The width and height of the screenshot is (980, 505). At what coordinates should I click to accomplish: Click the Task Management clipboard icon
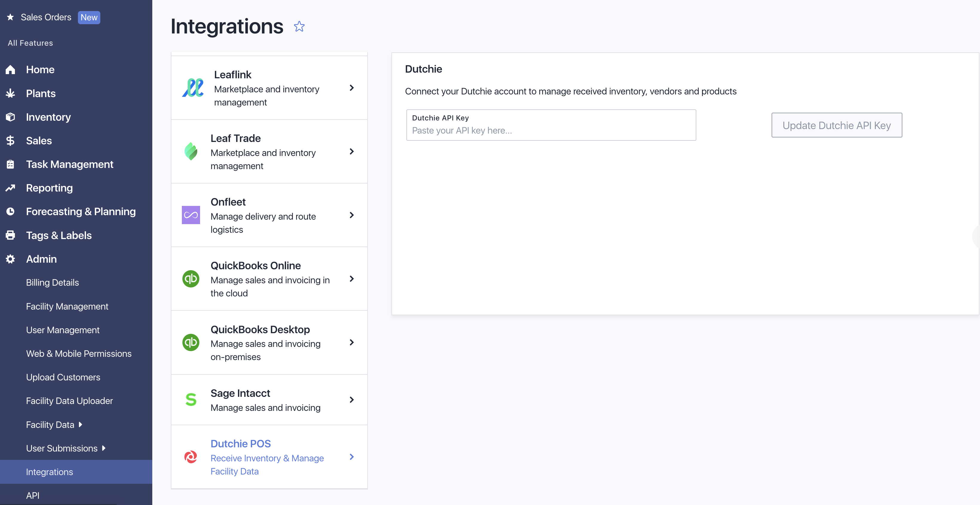11,164
